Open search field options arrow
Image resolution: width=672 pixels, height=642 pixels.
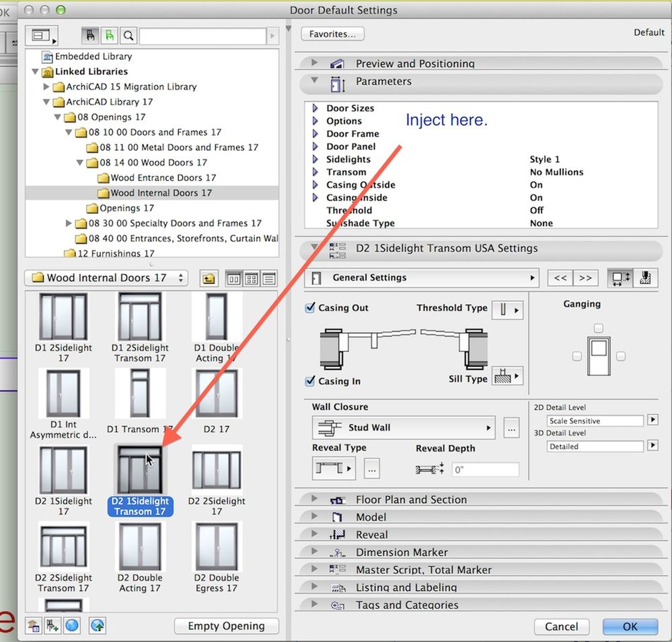272,36
